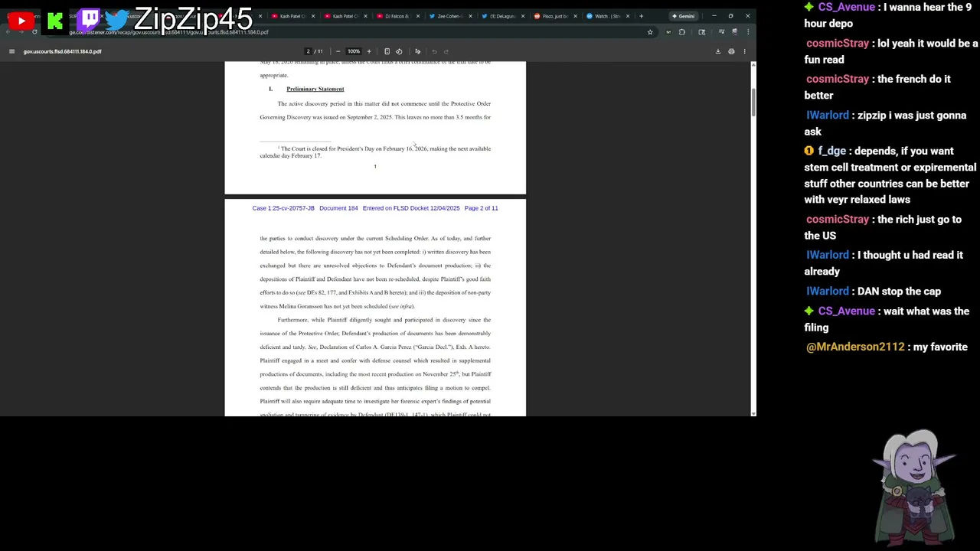Rotate the PDF counterclockwise
This screenshot has height=551, width=980.
(399, 51)
